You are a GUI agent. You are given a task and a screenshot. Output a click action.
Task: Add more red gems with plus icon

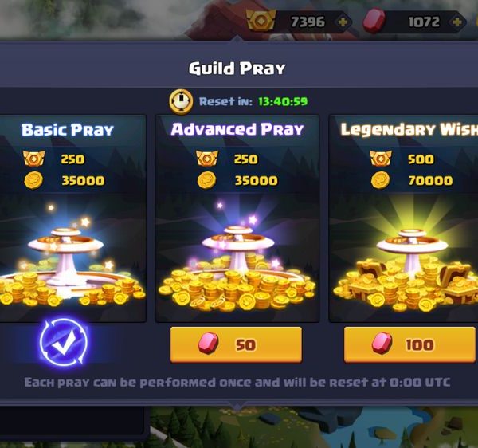click(457, 22)
